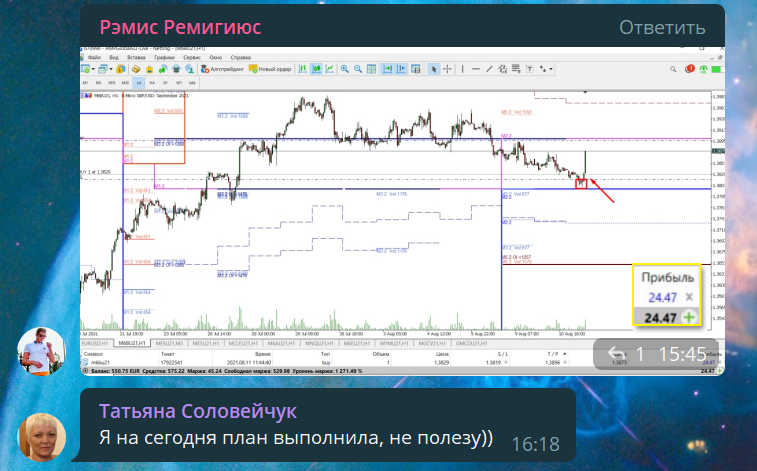
Task: Select the crosshair tool
Action: pos(447,69)
